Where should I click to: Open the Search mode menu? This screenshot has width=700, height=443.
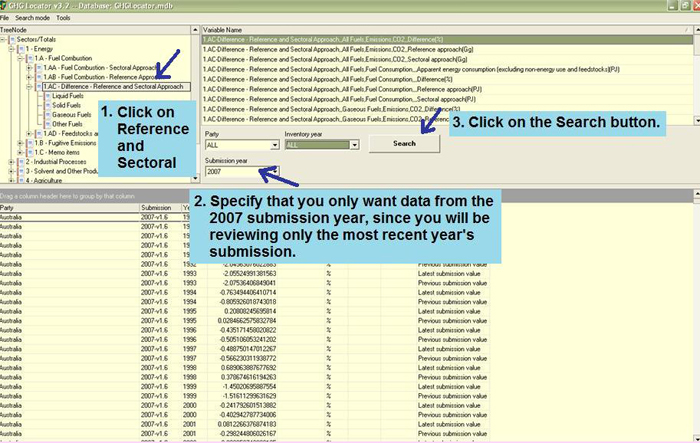pyautogui.click(x=32, y=18)
